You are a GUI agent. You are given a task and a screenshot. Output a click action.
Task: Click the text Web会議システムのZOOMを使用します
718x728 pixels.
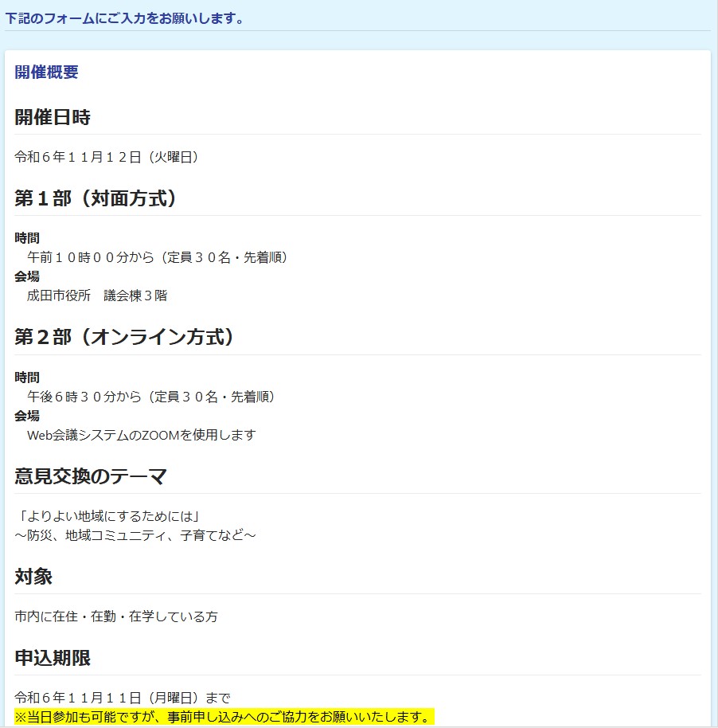[142, 435]
